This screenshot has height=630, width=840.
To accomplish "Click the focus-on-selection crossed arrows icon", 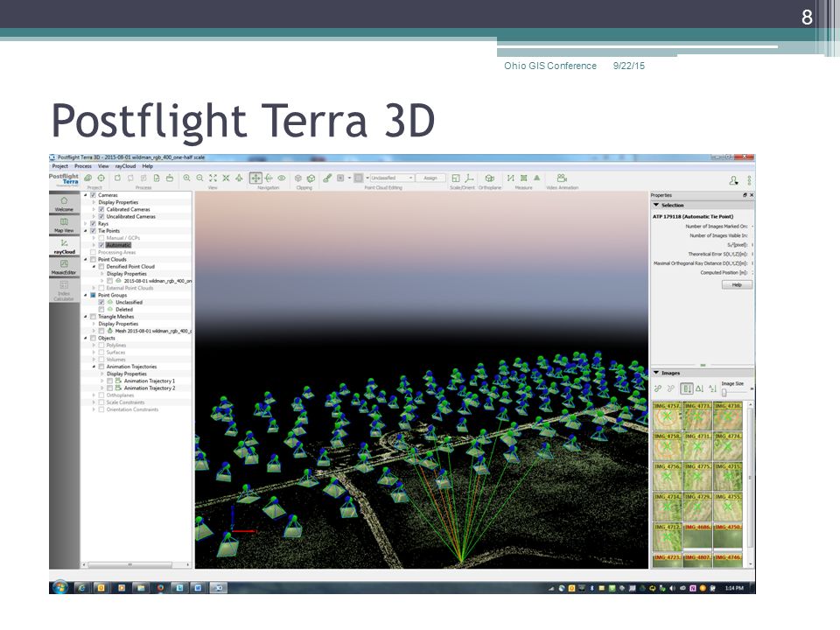I will (226, 178).
